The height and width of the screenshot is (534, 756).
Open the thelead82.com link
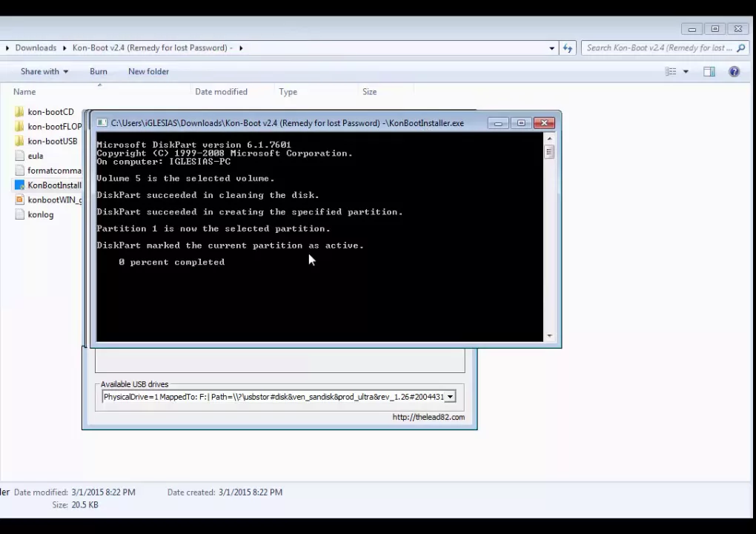[428, 418]
